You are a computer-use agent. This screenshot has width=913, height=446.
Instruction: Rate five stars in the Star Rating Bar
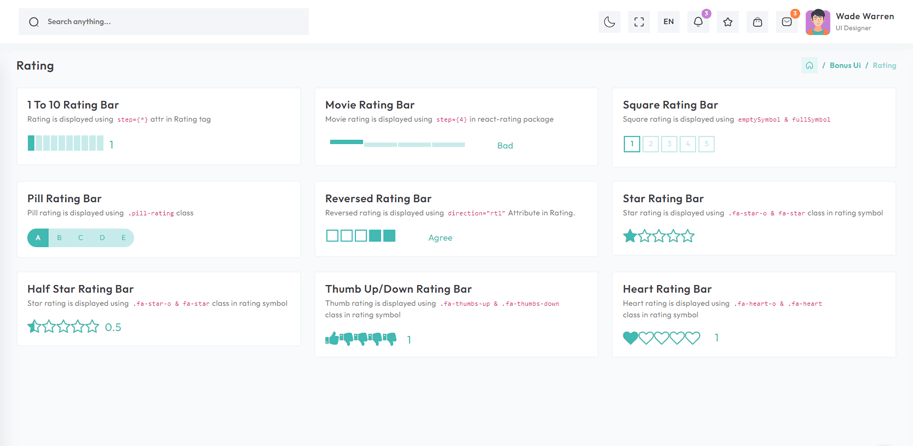tap(688, 237)
